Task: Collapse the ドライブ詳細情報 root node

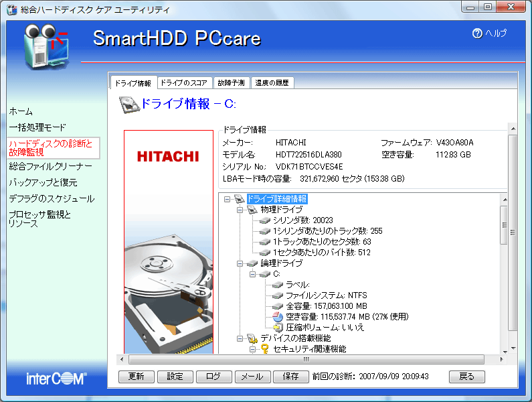Action: click(227, 199)
